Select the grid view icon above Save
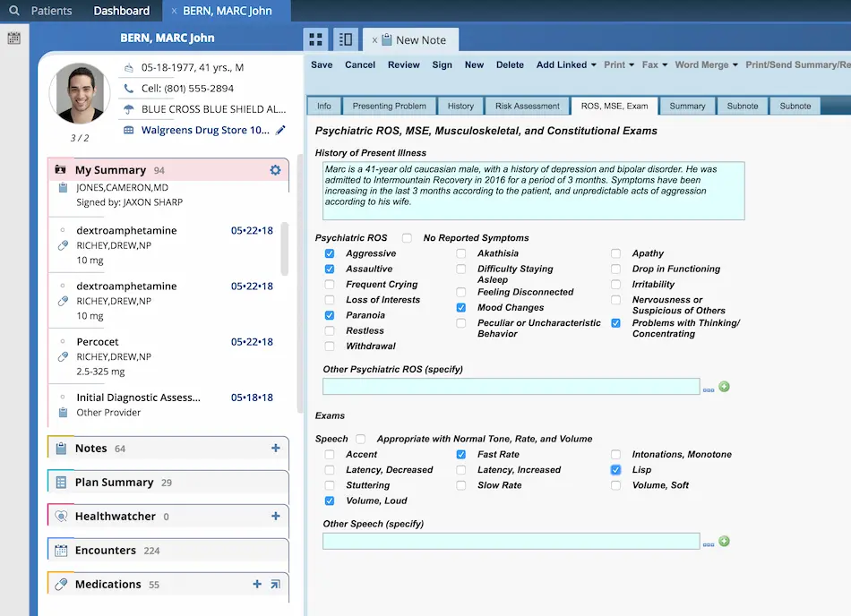 (315, 39)
